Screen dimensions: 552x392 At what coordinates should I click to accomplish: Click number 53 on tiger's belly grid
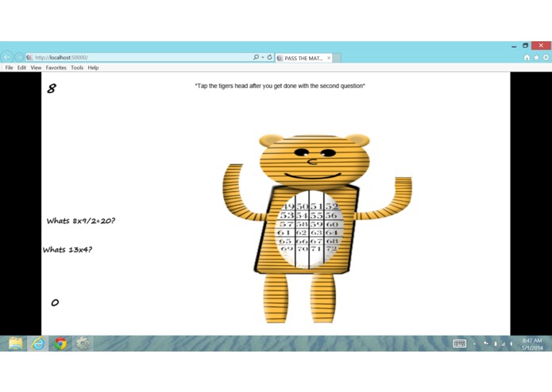287,215
